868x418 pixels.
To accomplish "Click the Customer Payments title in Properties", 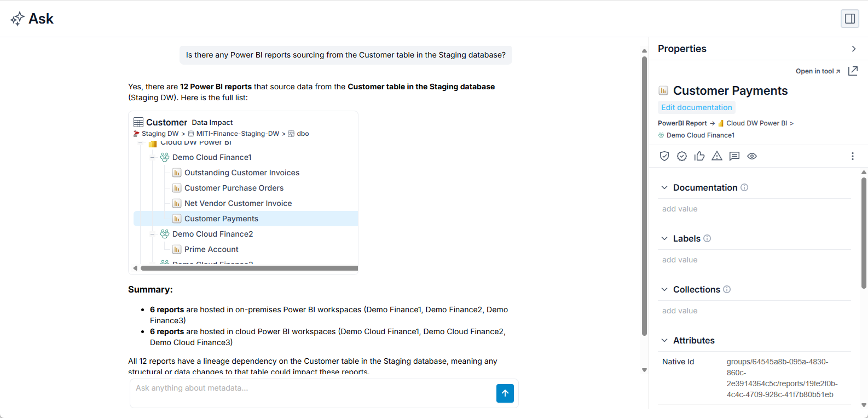I will pyautogui.click(x=730, y=90).
